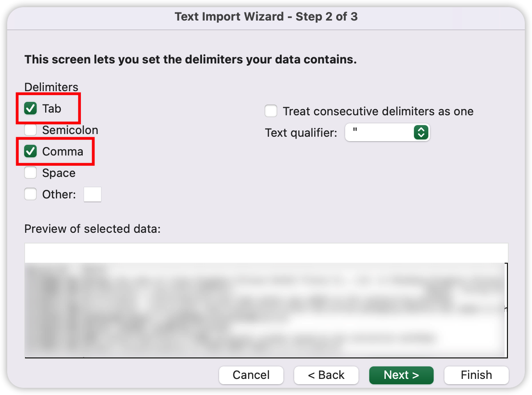Screen dimensions: 532x395
Task: Click the bold delimiter instruction sentence
Action: (x=190, y=59)
